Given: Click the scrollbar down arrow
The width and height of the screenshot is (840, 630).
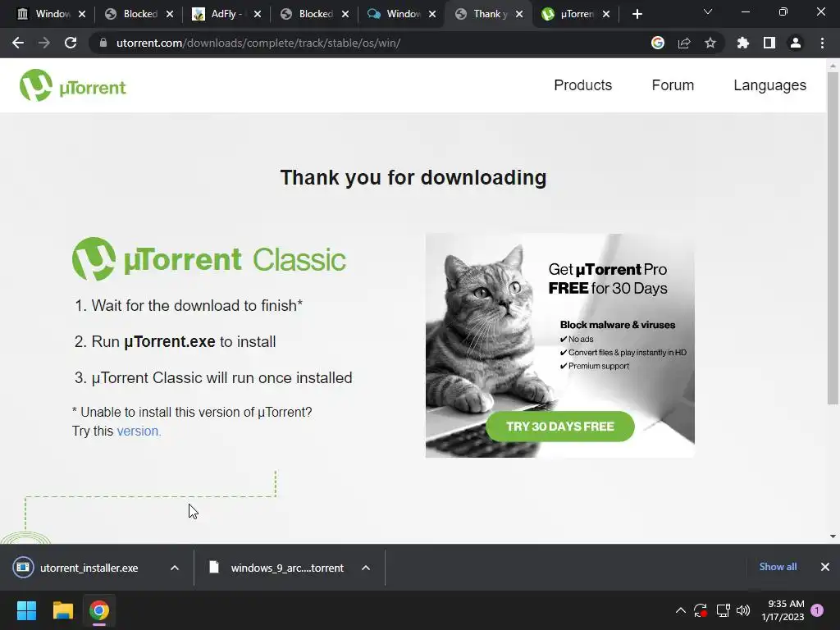Looking at the screenshot, I should (x=833, y=536).
